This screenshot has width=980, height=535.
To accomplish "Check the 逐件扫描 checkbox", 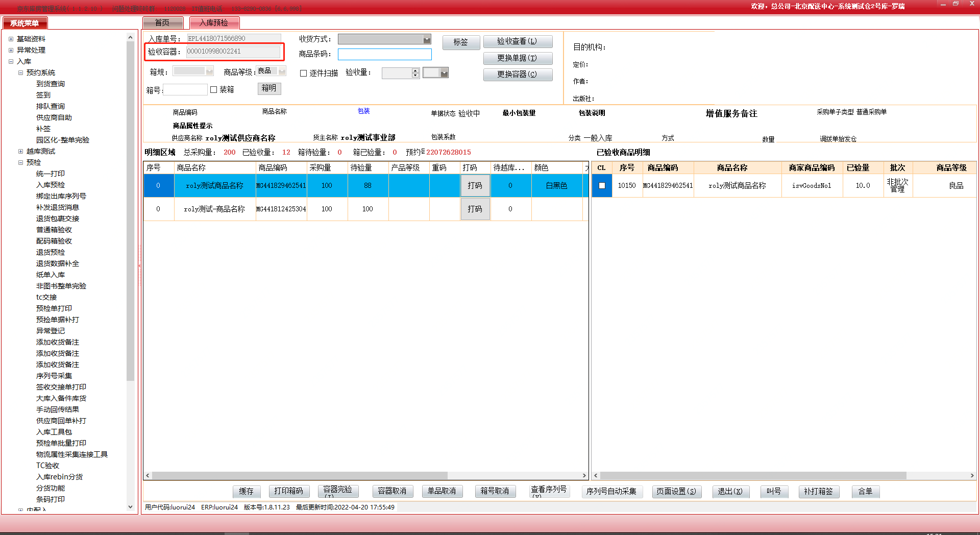I will [x=303, y=73].
